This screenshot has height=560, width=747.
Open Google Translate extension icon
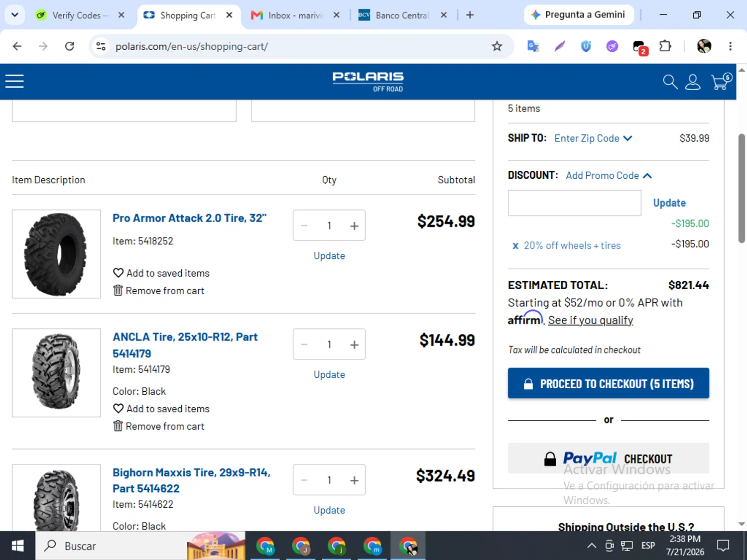pos(533,46)
